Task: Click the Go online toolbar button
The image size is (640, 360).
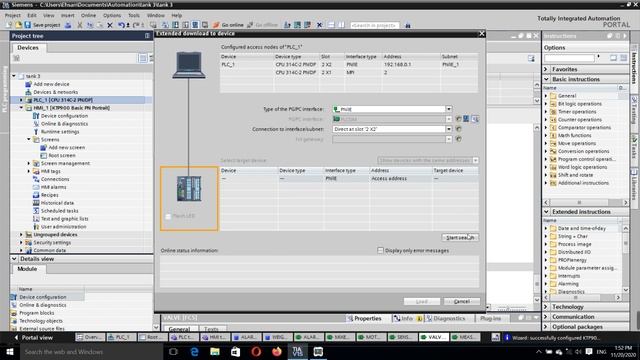Action: pyautogui.click(x=229, y=25)
